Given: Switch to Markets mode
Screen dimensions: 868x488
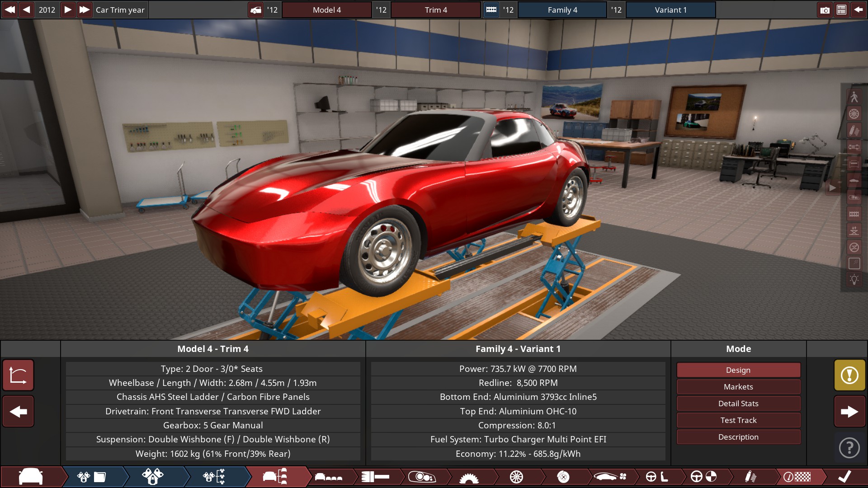Looking at the screenshot, I should (x=738, y=387).
